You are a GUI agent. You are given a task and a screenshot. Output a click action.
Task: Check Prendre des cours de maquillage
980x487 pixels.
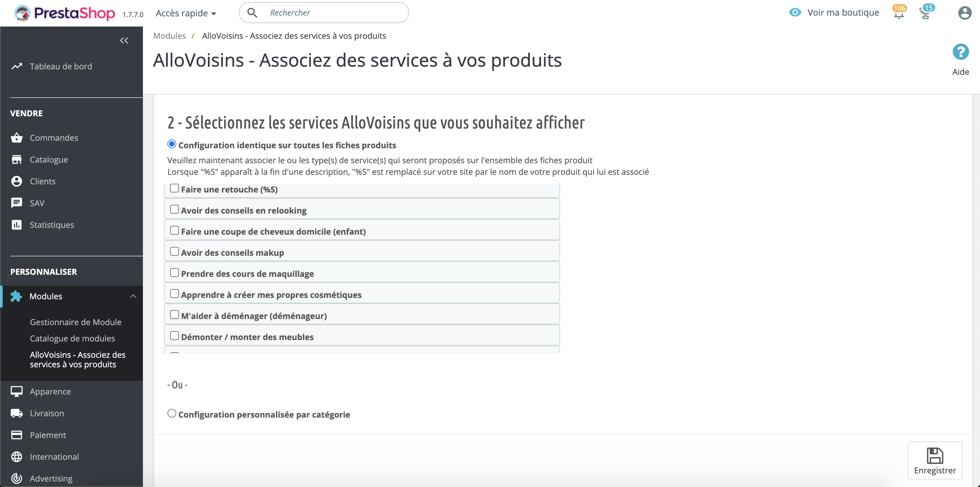[174, 273]
